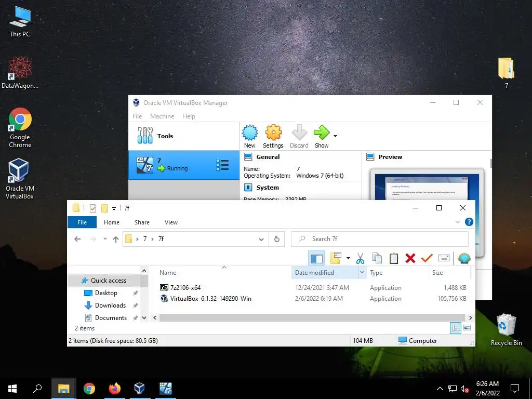The width and height of the screenshot is (532, 399).
Task: Go back with Explorer back arrow
Action: coord(77,239)
